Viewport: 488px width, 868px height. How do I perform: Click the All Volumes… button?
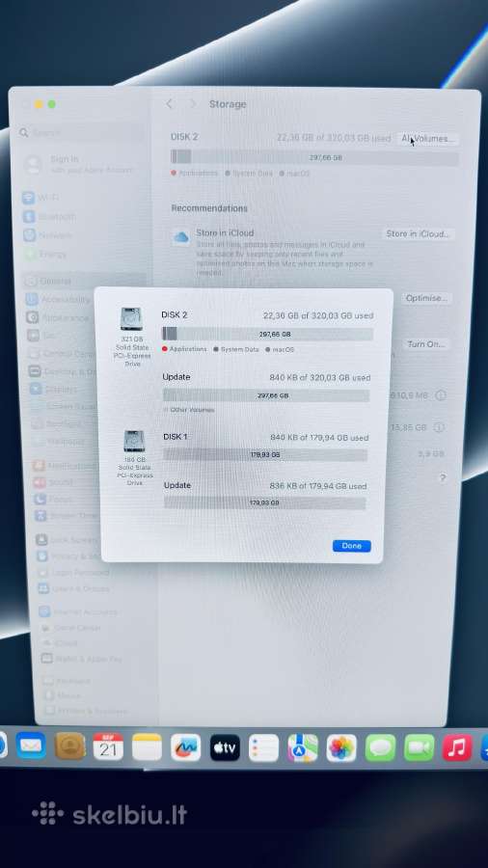[x=427, y=139]
